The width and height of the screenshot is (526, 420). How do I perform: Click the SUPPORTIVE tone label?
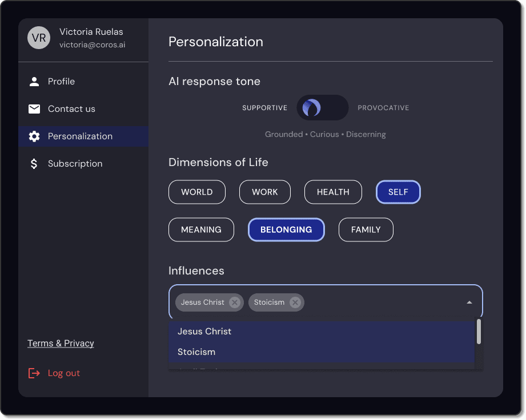pos(264,108)
